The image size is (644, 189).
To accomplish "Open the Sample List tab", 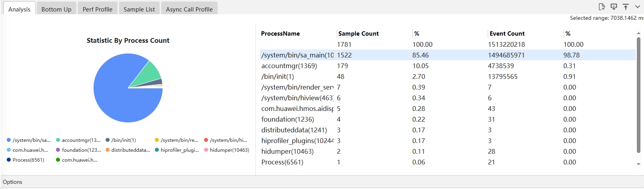I will pyautogui.click(x=139, y=9).
